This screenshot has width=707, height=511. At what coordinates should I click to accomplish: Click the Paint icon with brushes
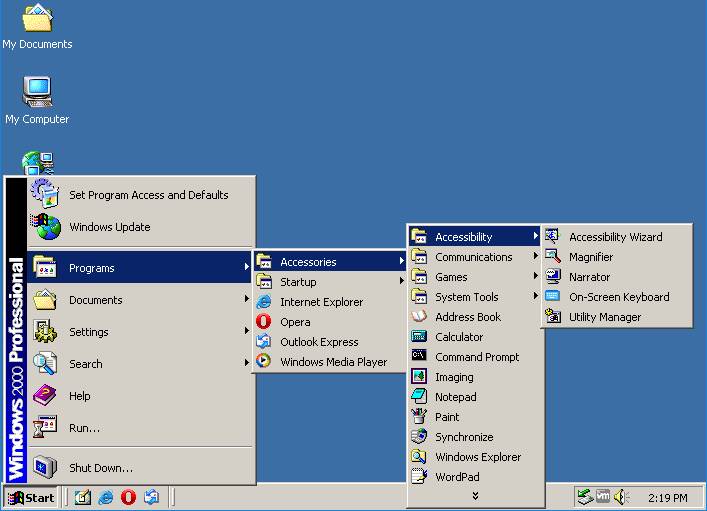(x=419, y=416)
